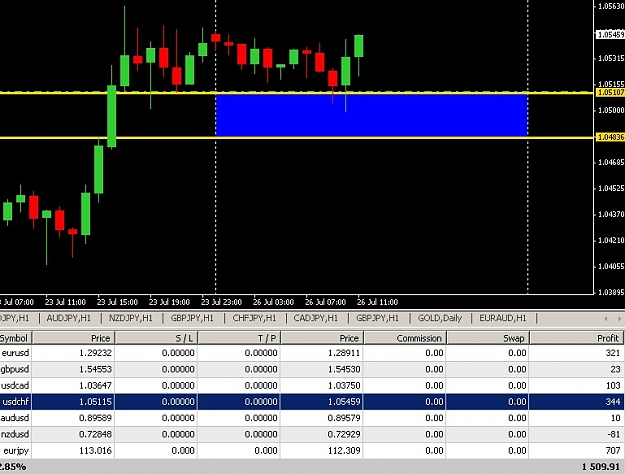Sort by the Commission column header

click(405, 338)
